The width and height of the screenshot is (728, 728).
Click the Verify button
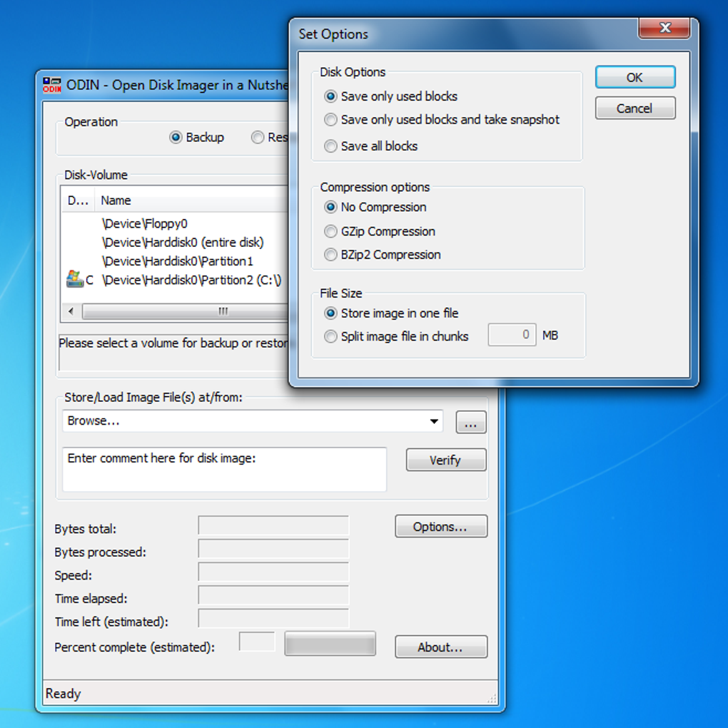click(x=445, y=460)
